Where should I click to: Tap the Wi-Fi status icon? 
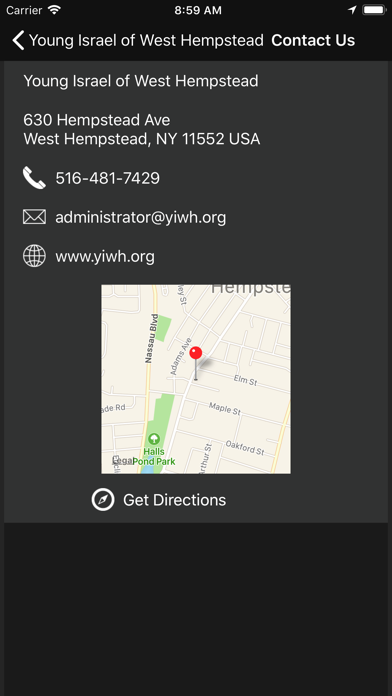(54, 10)
